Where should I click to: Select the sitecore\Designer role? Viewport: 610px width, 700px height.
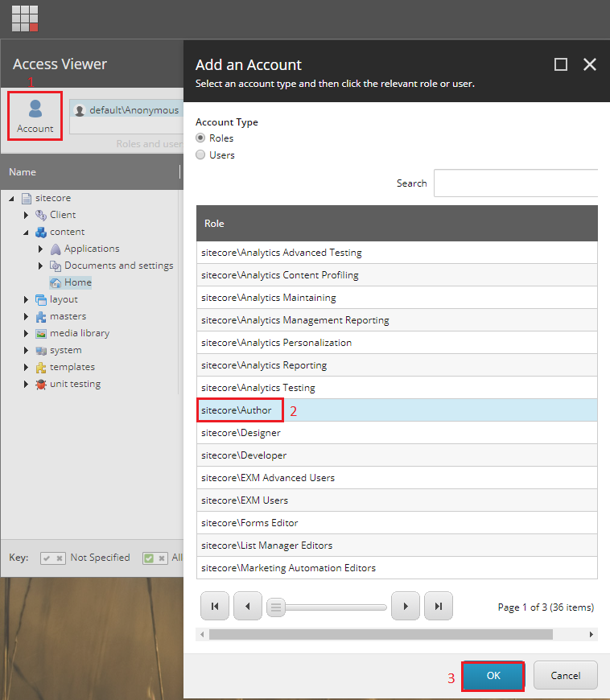click(397, 433)
